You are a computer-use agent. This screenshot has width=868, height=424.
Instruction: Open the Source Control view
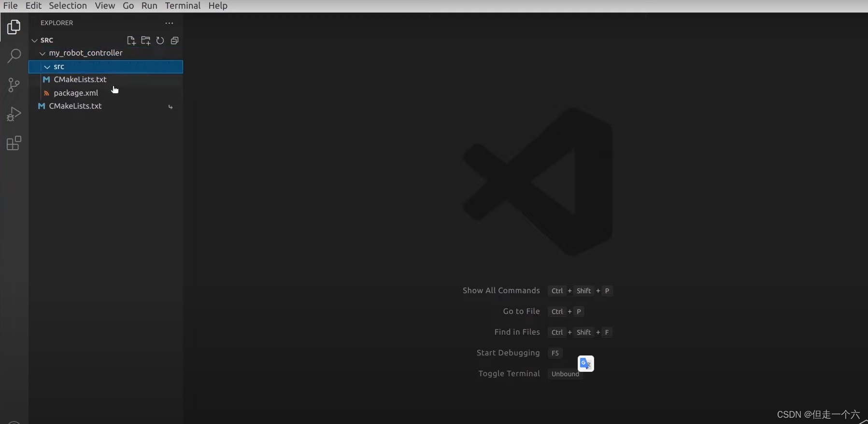click(x=14, y=85)
